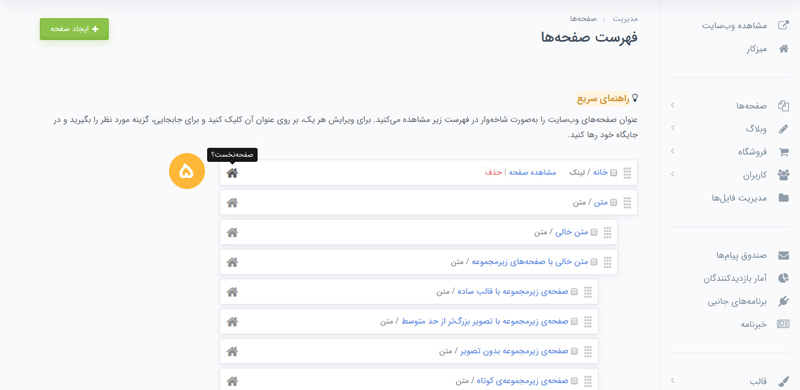Open مشاهده وب‌سایت from sidebar
800x390 pixels.
coord(735,25)
